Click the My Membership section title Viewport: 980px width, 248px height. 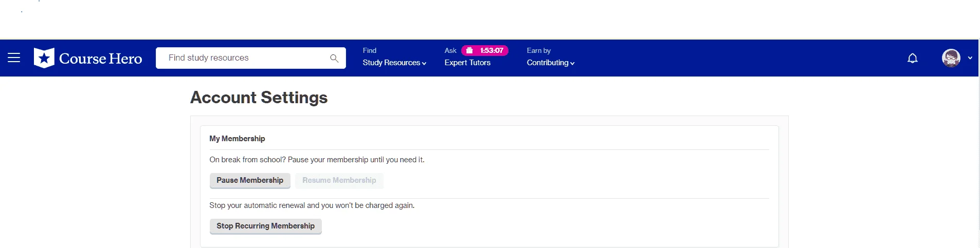[237, 139]
